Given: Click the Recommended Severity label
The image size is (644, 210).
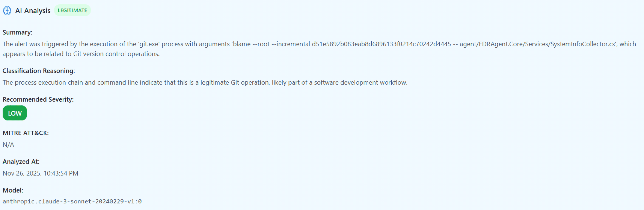Looking at the screenshot, I should point(38,99).
